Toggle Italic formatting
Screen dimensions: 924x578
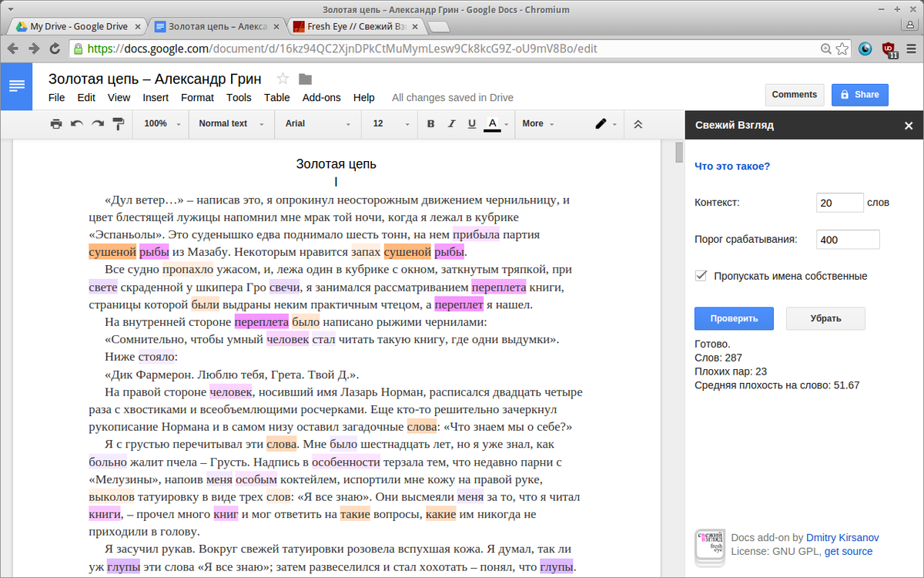coord(451,124)
